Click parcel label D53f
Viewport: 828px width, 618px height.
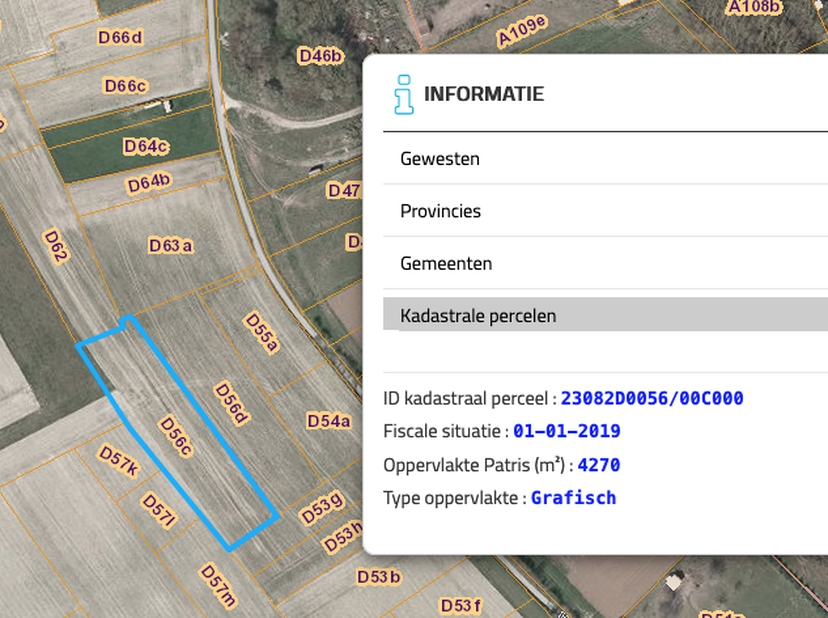tap(461, 605)
